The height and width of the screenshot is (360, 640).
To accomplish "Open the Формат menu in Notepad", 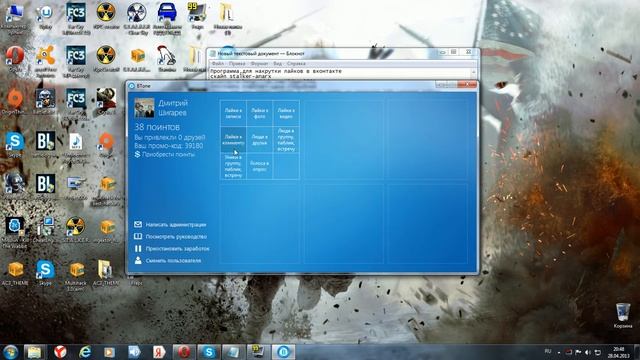I will (259, 64).
